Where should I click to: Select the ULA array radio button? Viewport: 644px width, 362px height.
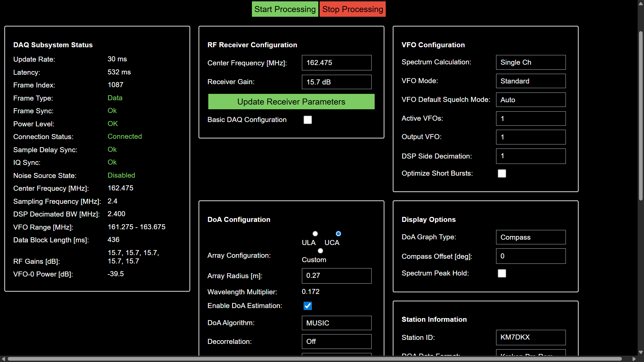point(315,234)
